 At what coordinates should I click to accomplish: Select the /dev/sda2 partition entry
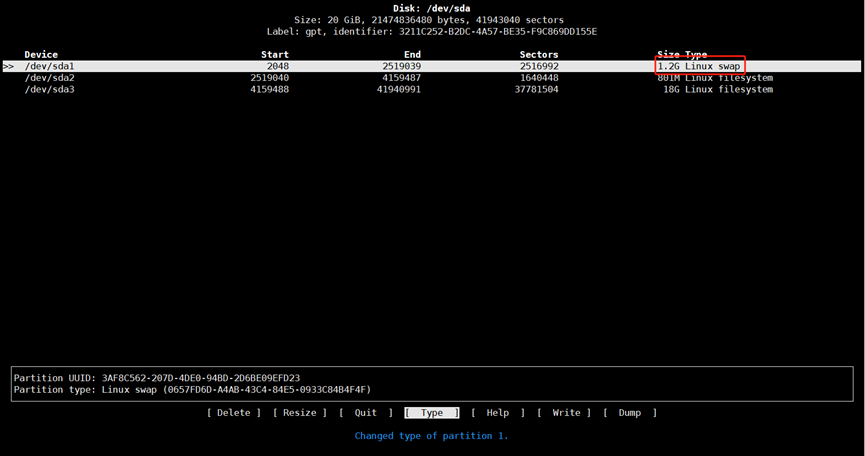coord(50,78)
